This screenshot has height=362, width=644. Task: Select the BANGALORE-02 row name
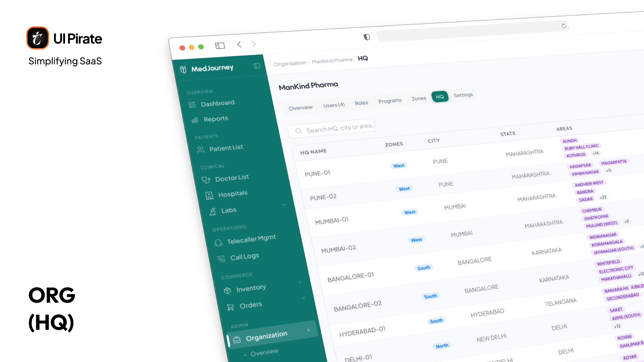tap(358, 306)
